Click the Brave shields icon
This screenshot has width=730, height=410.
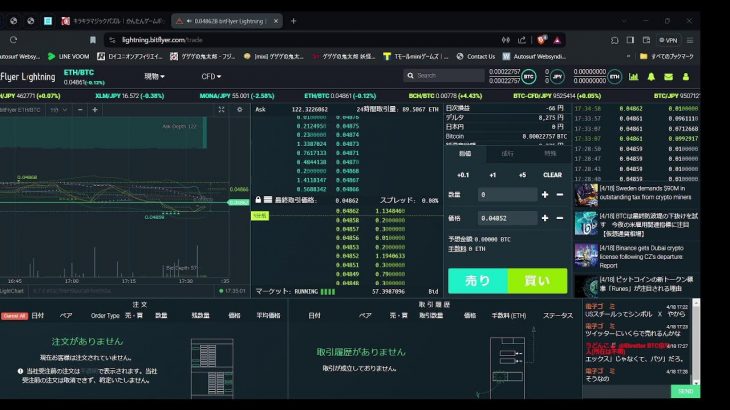[541, 40]
